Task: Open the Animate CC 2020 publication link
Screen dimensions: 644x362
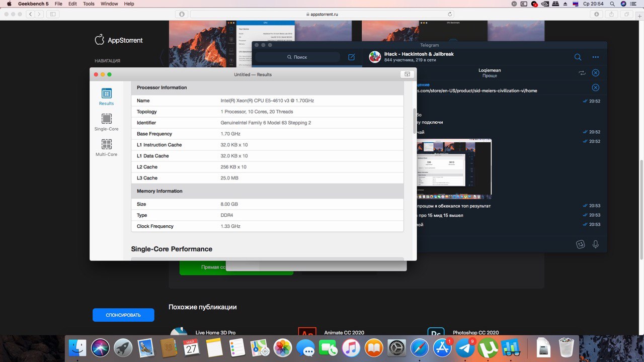Action: coord(344,333)
